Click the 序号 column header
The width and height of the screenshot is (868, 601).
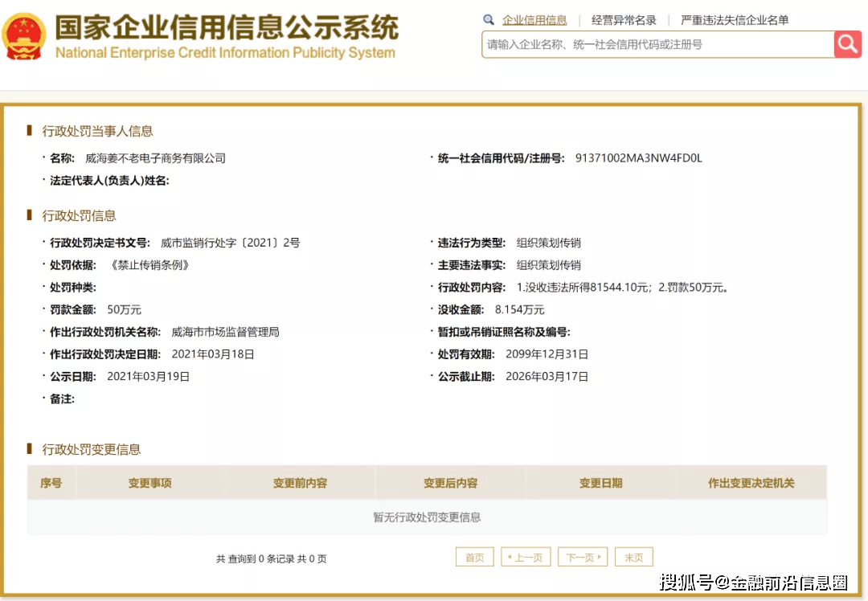coord(51,483)
